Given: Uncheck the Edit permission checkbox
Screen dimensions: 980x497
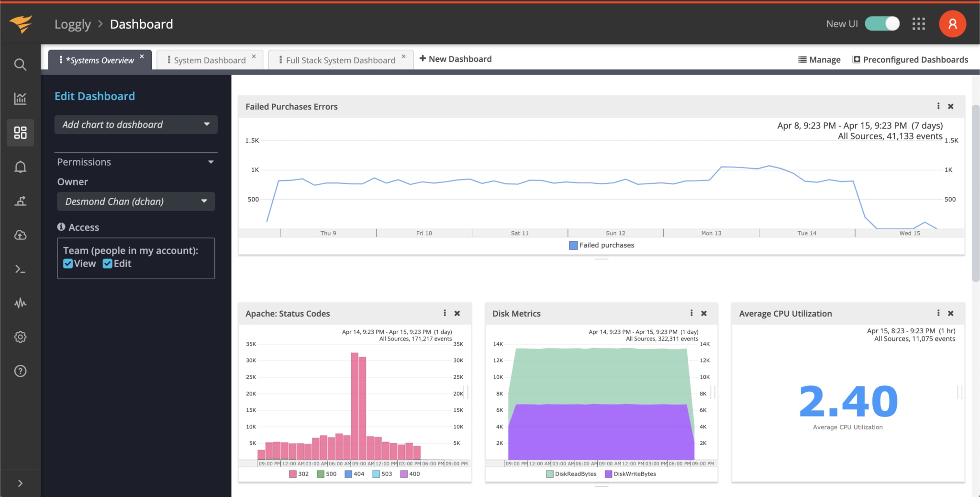Looking at the screenshot, I should coord(106,263).
